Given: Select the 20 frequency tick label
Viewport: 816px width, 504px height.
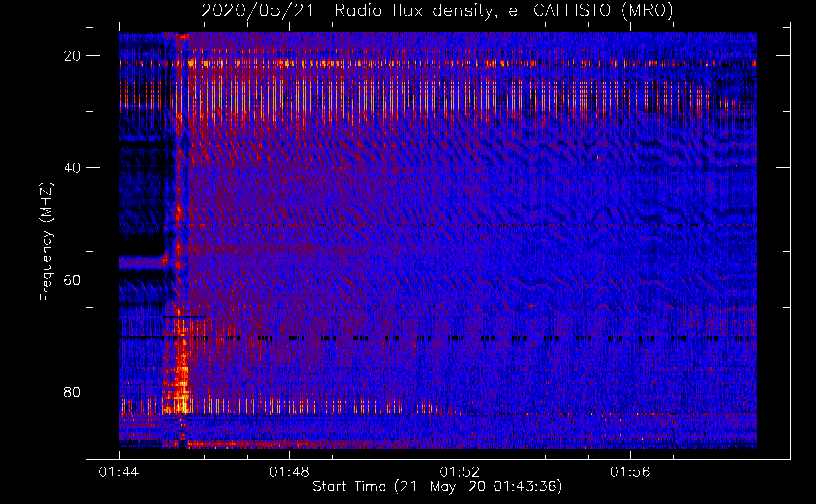Looking at the screenshot, I should click(x=73, y=56).
